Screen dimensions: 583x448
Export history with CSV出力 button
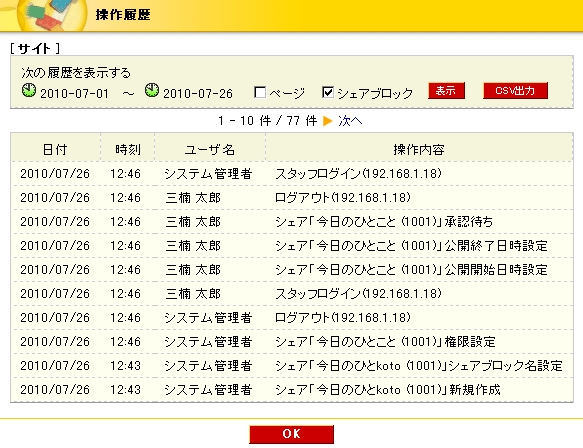coord(515,91)
